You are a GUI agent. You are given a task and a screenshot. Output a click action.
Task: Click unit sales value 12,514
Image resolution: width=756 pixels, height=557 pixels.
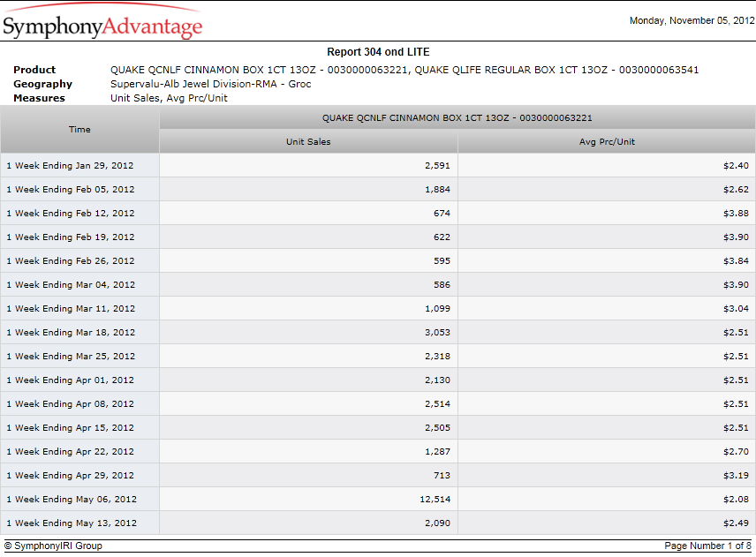pos(435,499)
